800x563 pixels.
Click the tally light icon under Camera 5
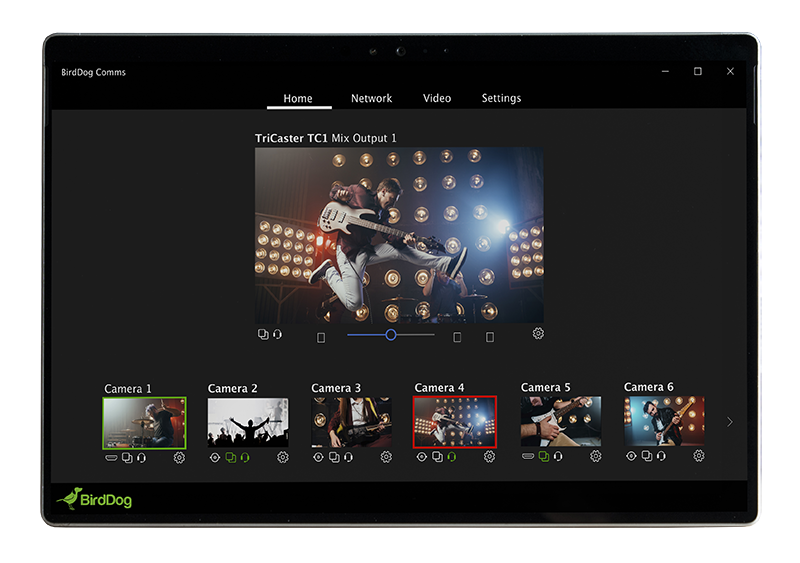tap(528, 456)
